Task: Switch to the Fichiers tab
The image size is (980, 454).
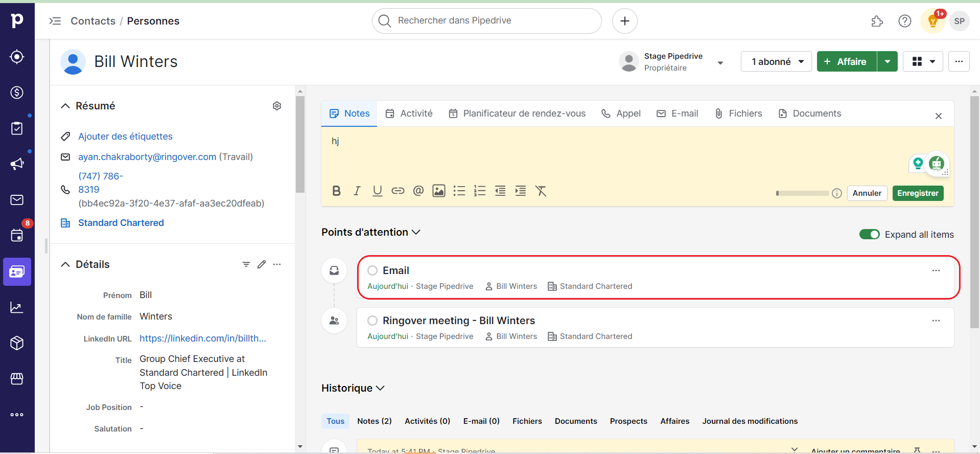Action: pos(738,113)
